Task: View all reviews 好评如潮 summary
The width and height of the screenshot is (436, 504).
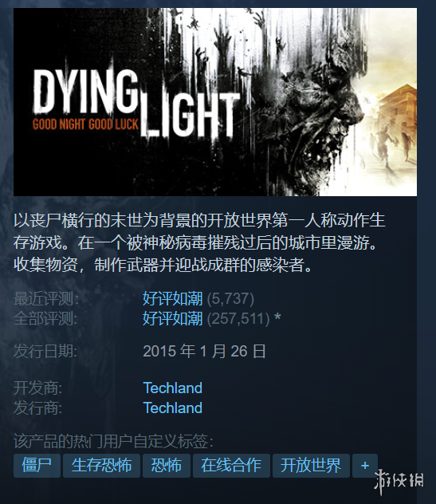Action: pyautogui.click(x=172, y=318)
